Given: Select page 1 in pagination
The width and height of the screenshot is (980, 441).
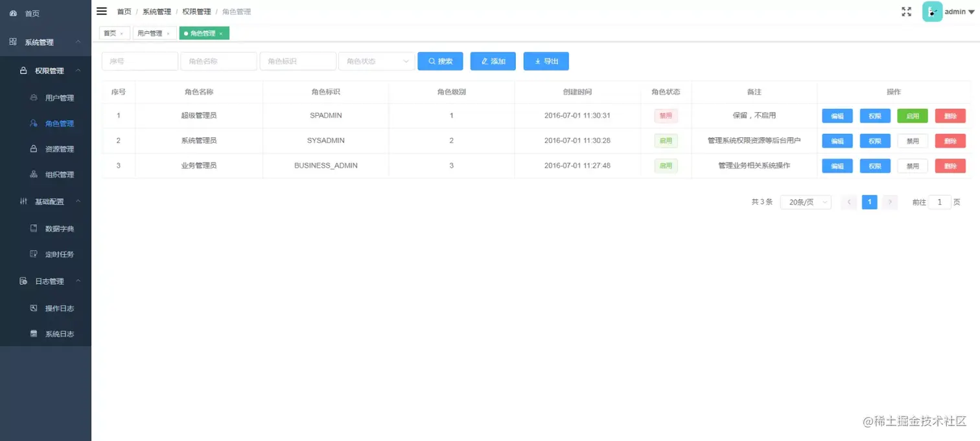Looking at the screenshot, I should (870, 202).
